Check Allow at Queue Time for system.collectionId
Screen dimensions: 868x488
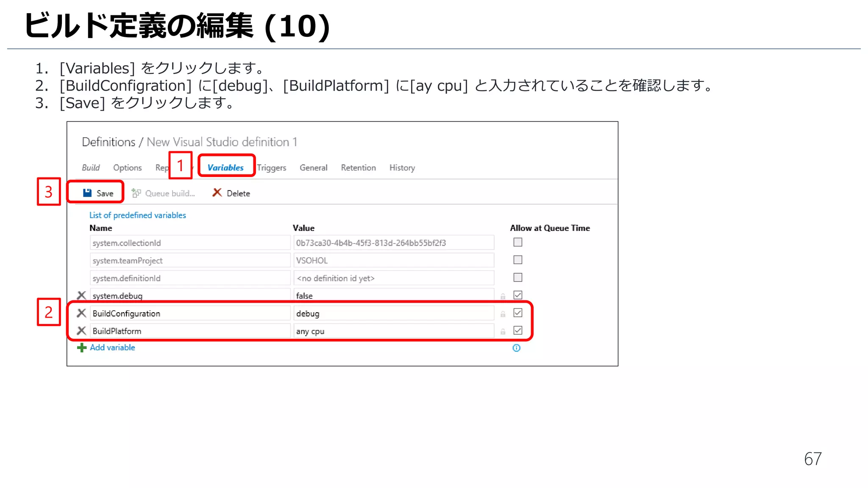tap(517, 242)
